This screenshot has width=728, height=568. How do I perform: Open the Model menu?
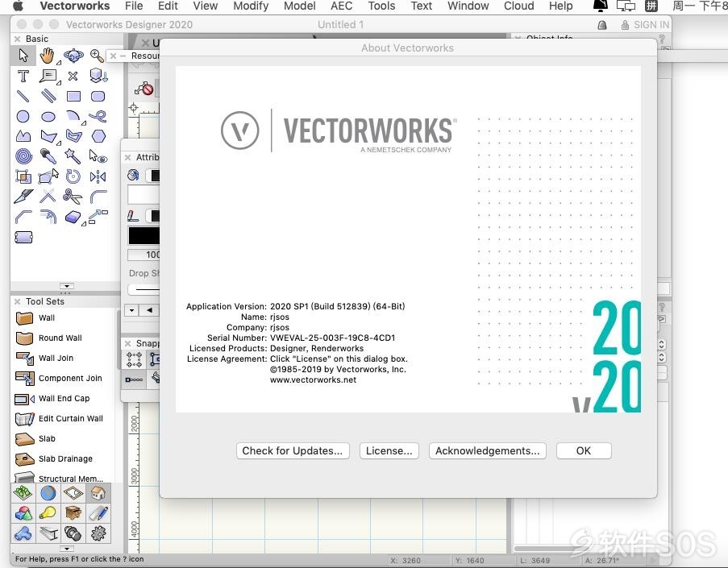click(299, 6)
